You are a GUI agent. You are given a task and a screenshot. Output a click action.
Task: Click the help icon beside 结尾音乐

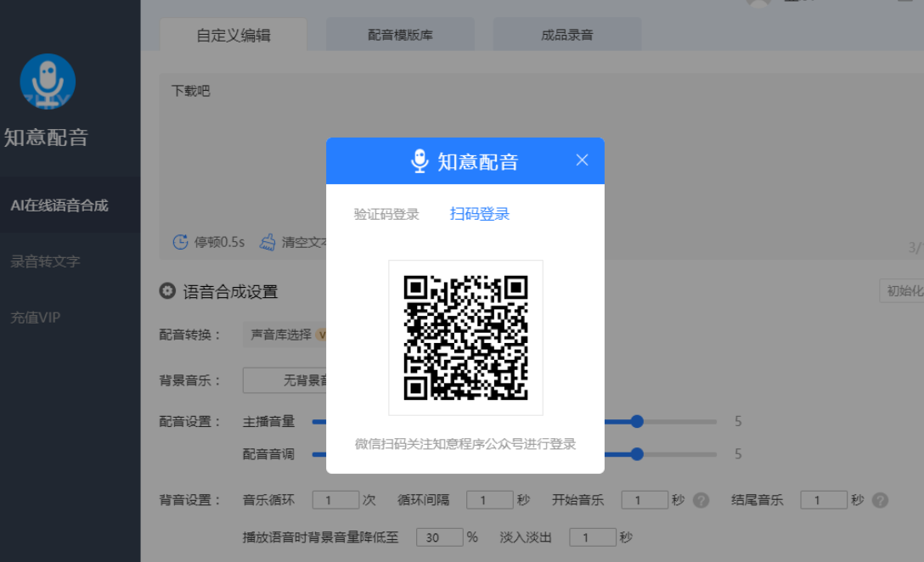click(x=880, y=500)
